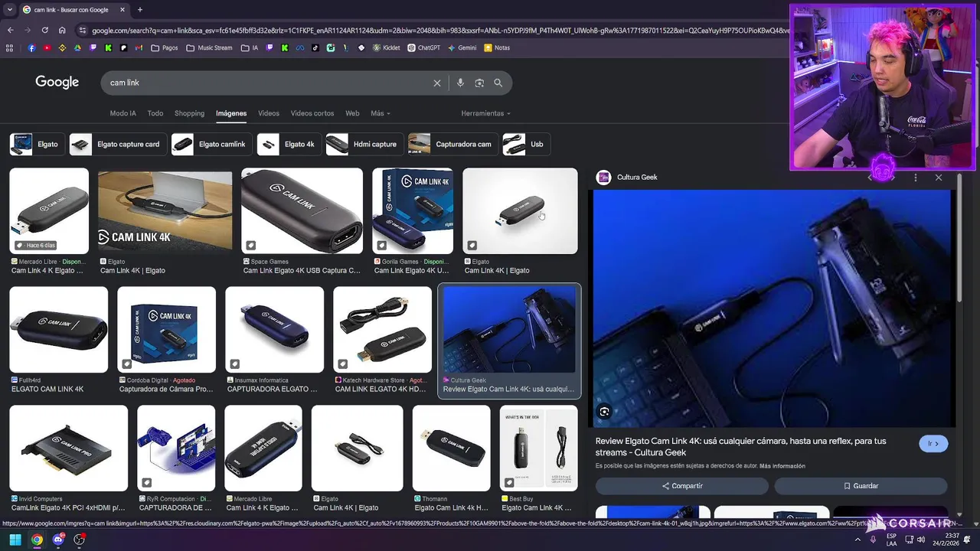Switch to the Shopping tab
The image size is (980, 551).
pyautogui.click(x=189, y=113)
